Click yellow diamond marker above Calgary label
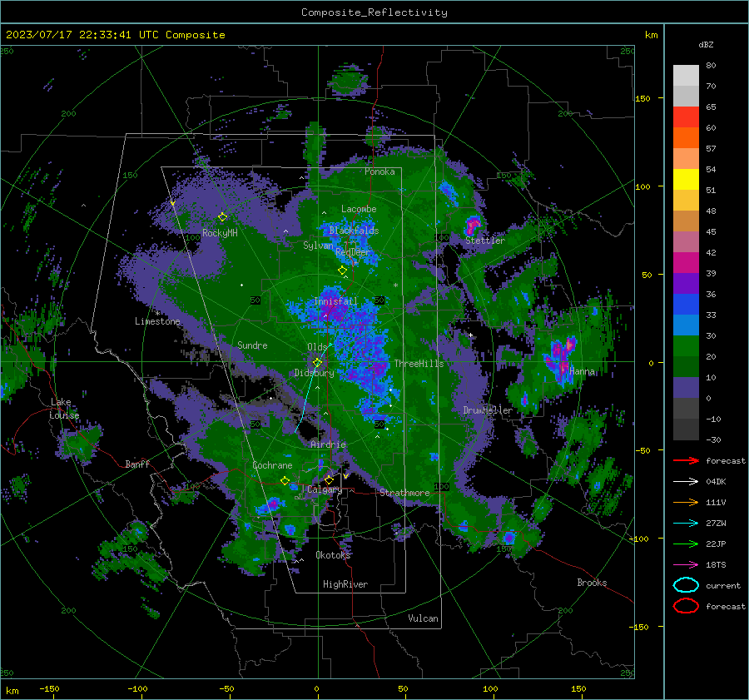 click(329, 479)
